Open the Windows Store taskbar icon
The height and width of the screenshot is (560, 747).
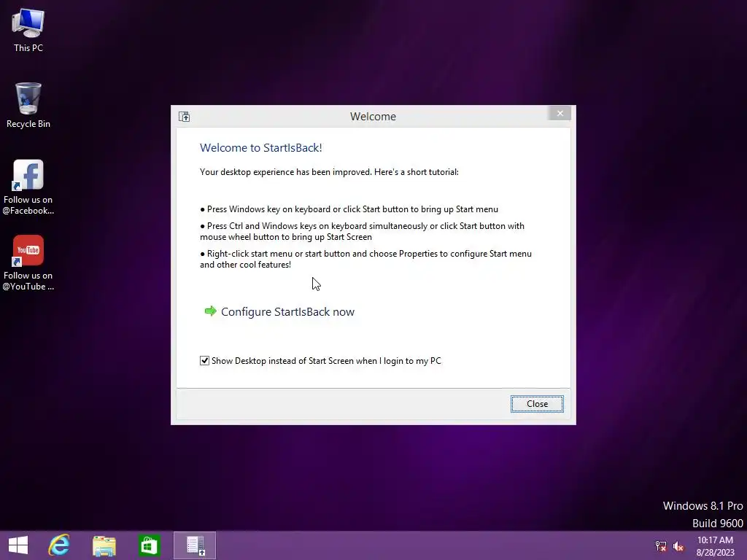[149, 545]
